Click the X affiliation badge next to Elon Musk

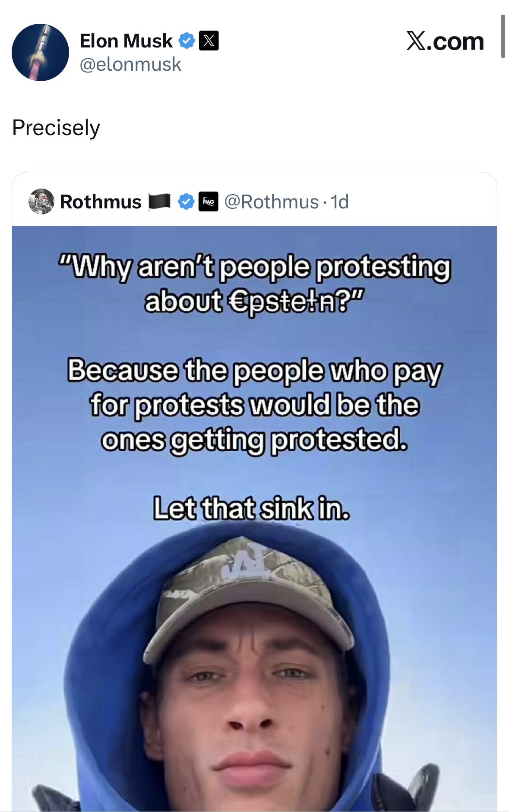(x=209, y=41)
